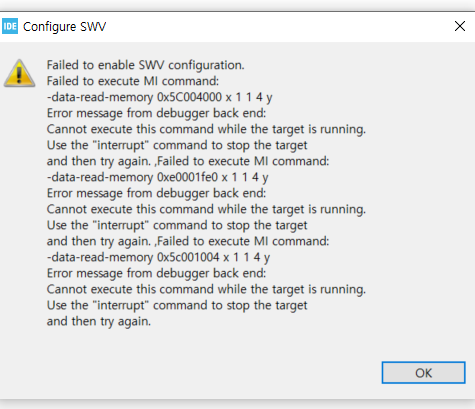
Task: Click the first 'Failed to execute MI command:' line
Action: (x=133, y=81)
